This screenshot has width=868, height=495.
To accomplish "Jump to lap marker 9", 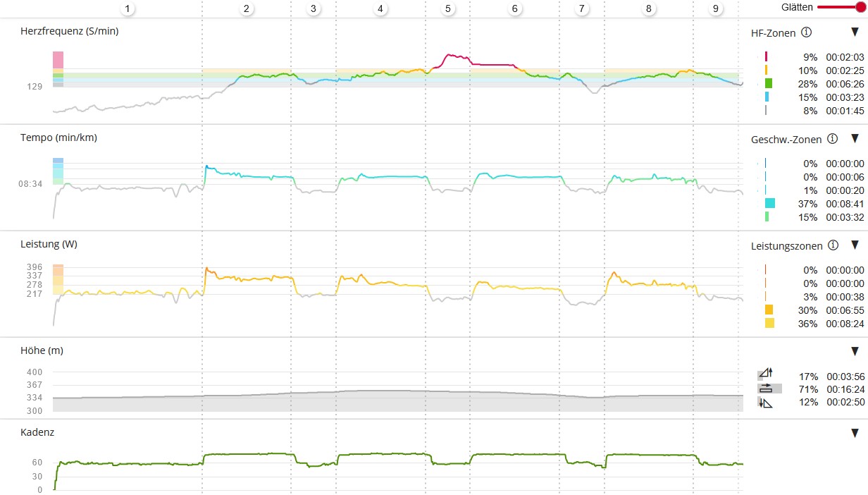I will [x=716, y=8].
